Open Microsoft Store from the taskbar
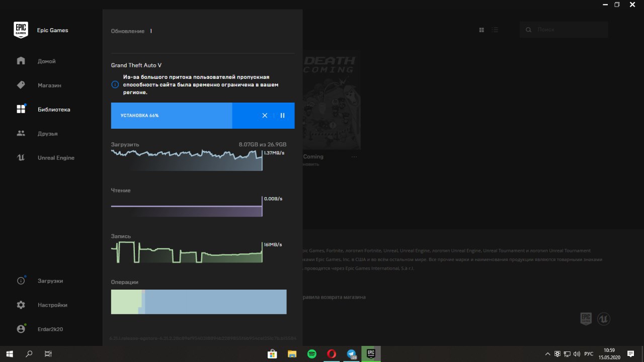The width and height of the screenshot is (644, 362). click(272, 354)
